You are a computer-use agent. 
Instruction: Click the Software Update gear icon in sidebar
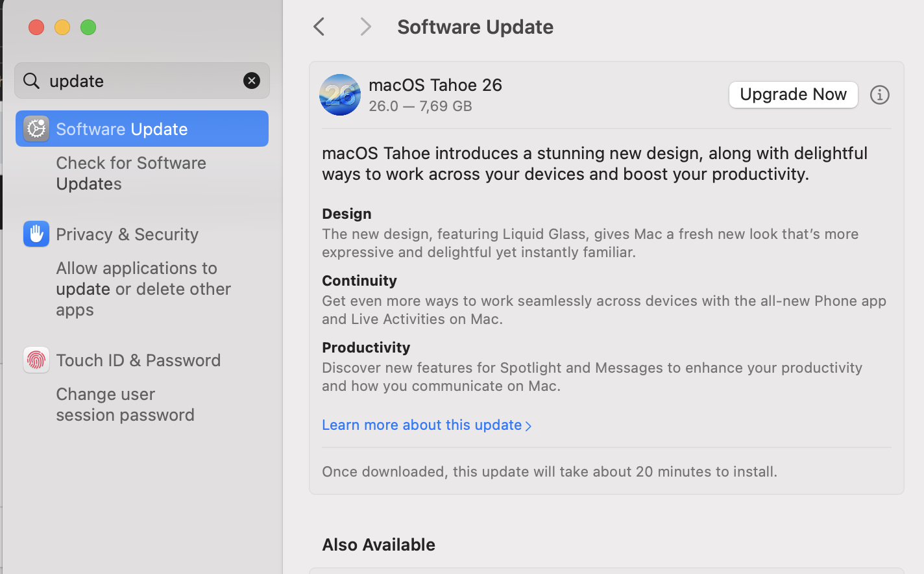coord(36,129)
